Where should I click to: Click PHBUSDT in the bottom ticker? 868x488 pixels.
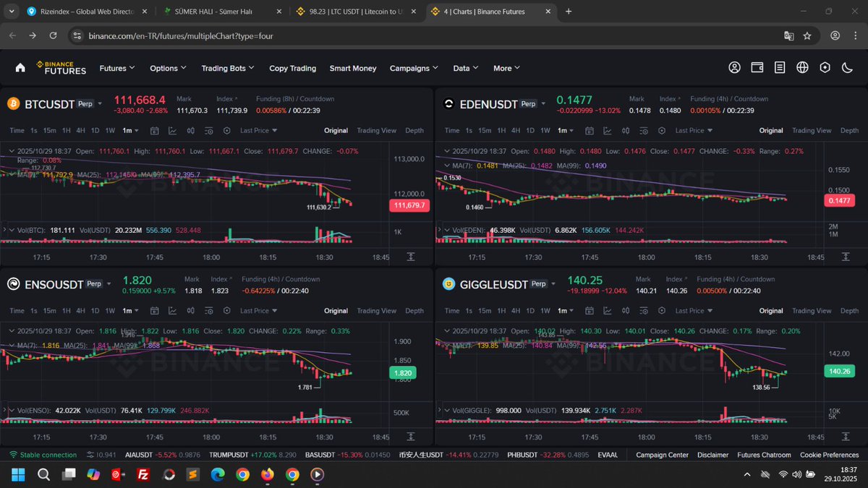tap(523, 455)
